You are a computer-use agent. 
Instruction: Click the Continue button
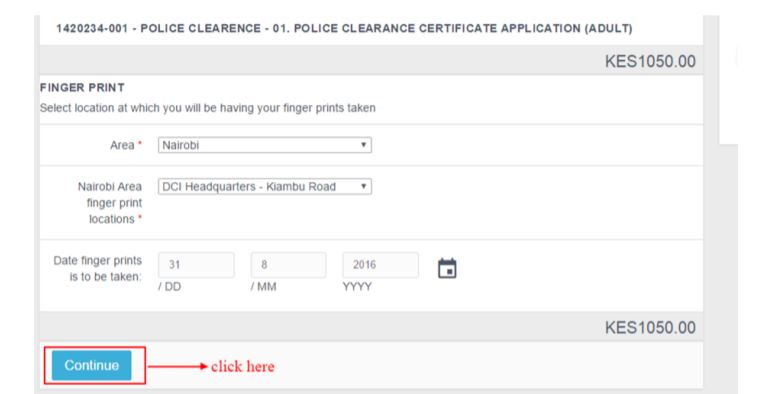pyautogui.click(x=91, y=365)
